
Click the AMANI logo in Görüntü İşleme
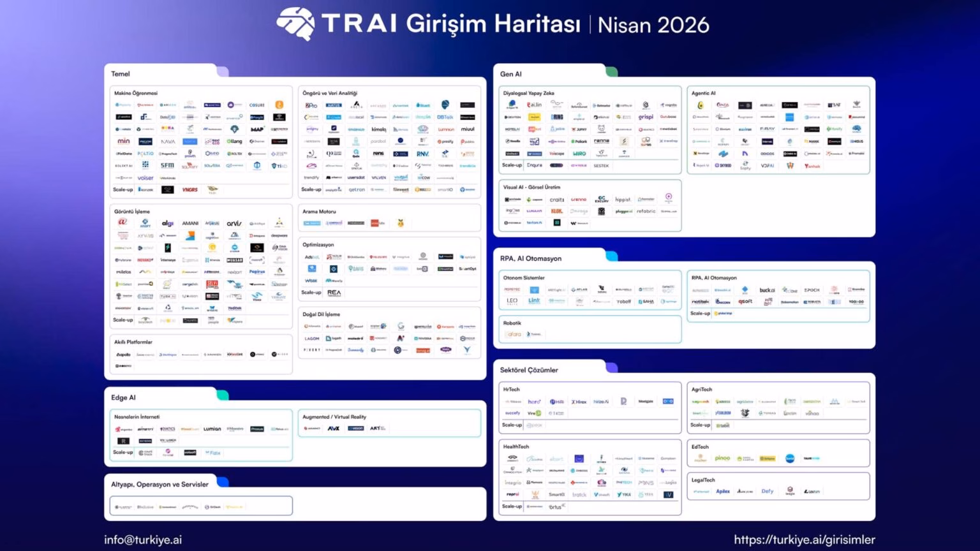pos(190,223)
